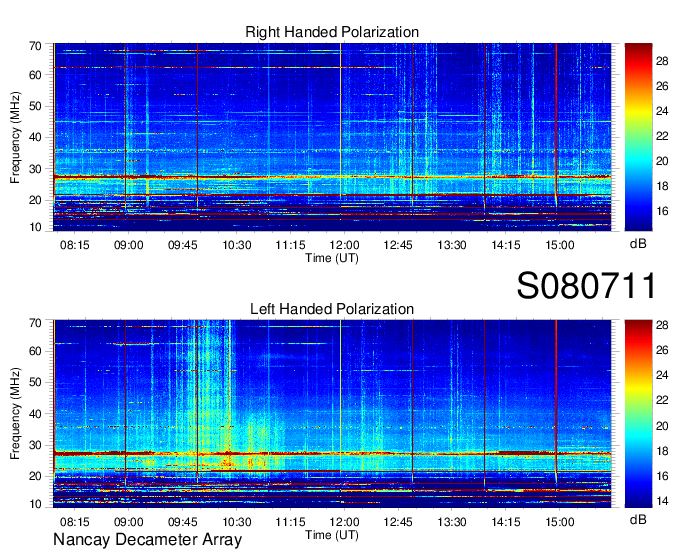Click the Right Handed plot's dB color bar
This screenshot has height=552, width=680.
[638, 137]
